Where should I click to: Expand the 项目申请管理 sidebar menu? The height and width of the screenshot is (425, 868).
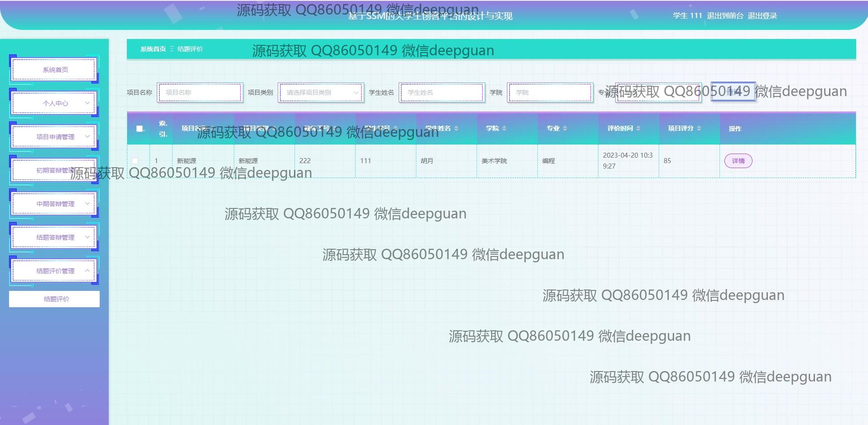[x=54, y=137]
